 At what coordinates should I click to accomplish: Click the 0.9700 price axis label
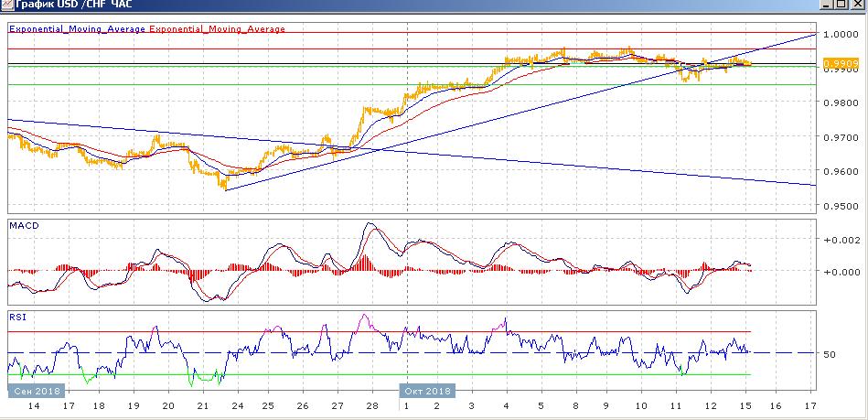click(841, 137)
